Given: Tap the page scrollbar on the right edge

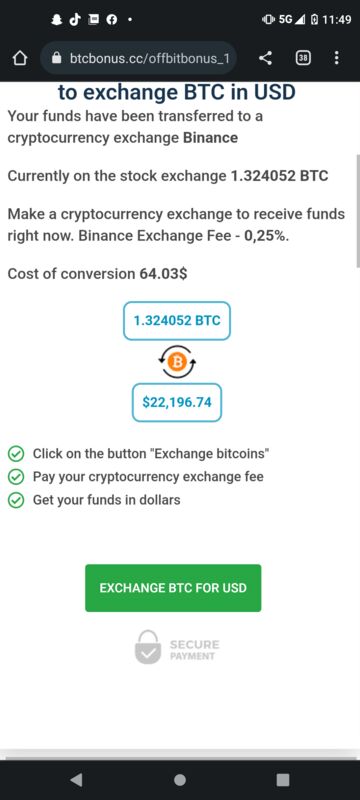Looking at the screenshot, I should [x=357, y=209].
